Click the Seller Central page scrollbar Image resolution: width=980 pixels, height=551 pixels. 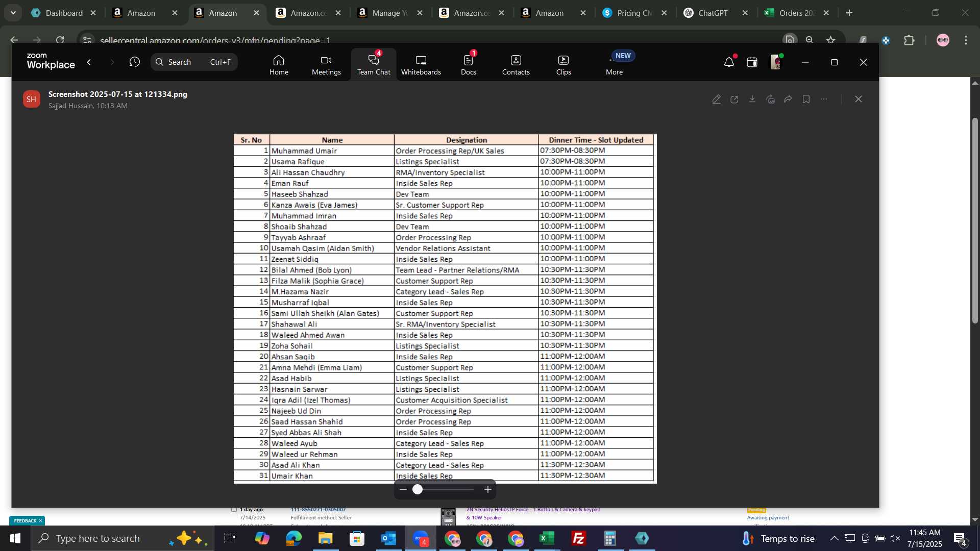click(x=975, y=219)
